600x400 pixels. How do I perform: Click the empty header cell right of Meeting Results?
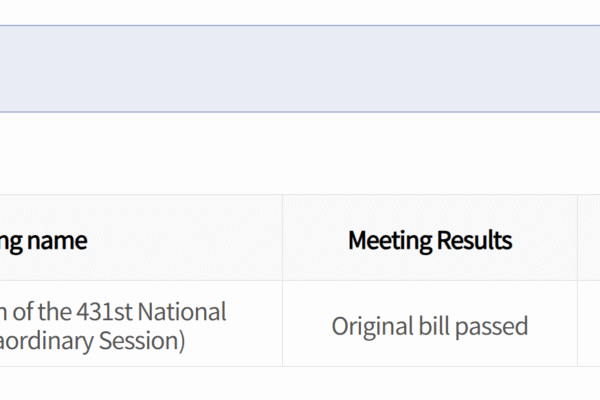pos(589,240)
